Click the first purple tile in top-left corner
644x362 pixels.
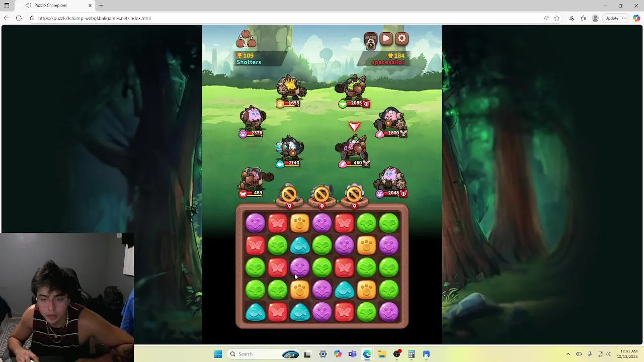[x=255, y=223]
